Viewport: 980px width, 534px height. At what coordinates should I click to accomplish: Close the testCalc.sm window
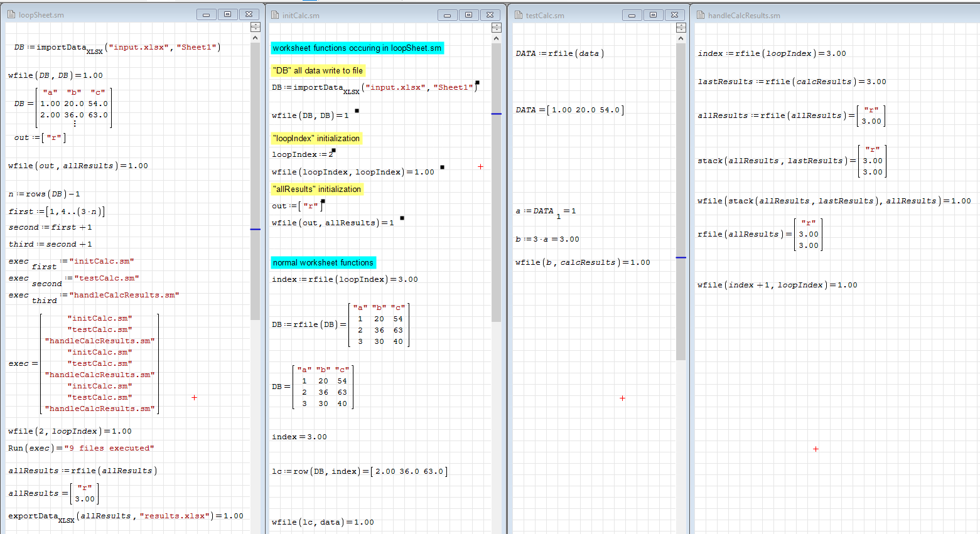[674, 15]
